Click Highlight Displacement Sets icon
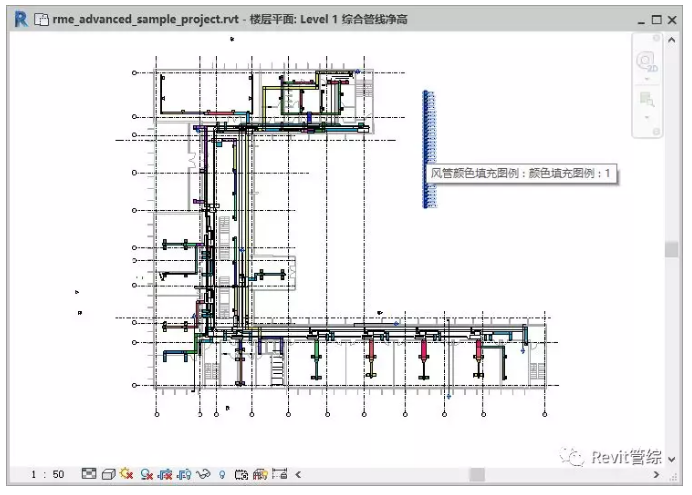Image resolution: width=692 pixels, height=495 pixels. (x=278, y=474)
